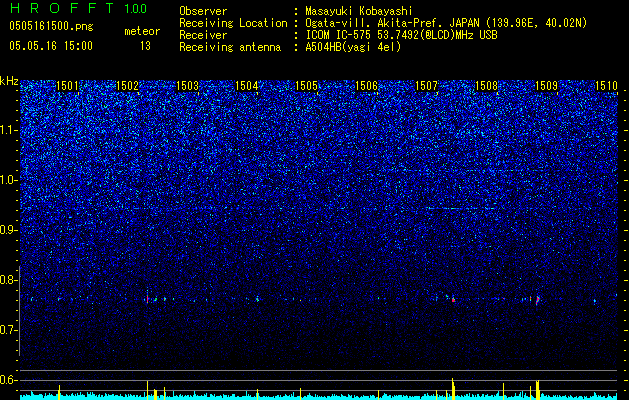The width and height of the screenshot is (629, 400).
Task: Click the 1507 time marker
Action: click(426, 86)
